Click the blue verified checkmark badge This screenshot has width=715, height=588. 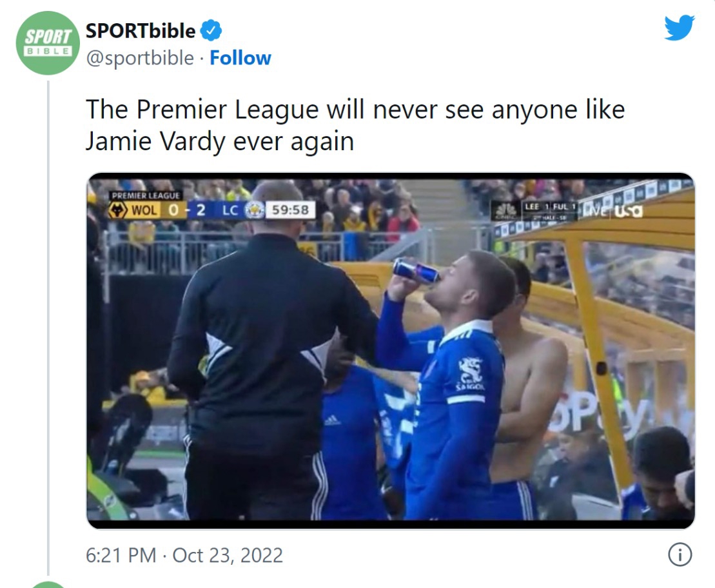tap(211, 31)
